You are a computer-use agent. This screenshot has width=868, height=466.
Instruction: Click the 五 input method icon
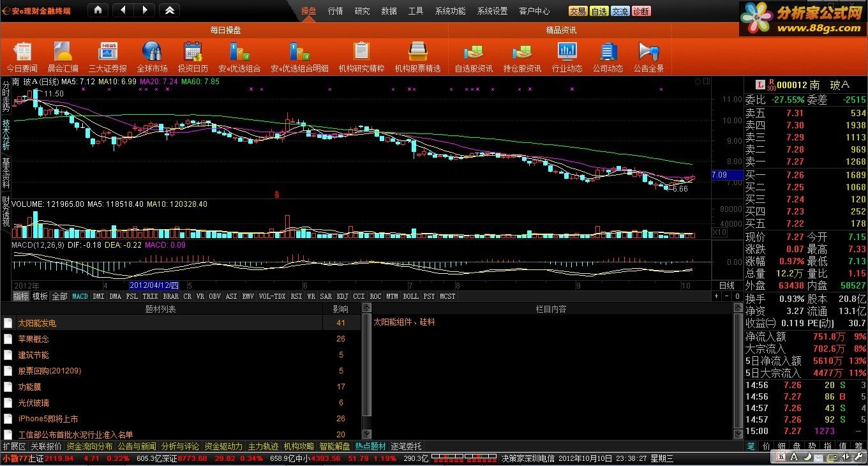tap(781, 457)
